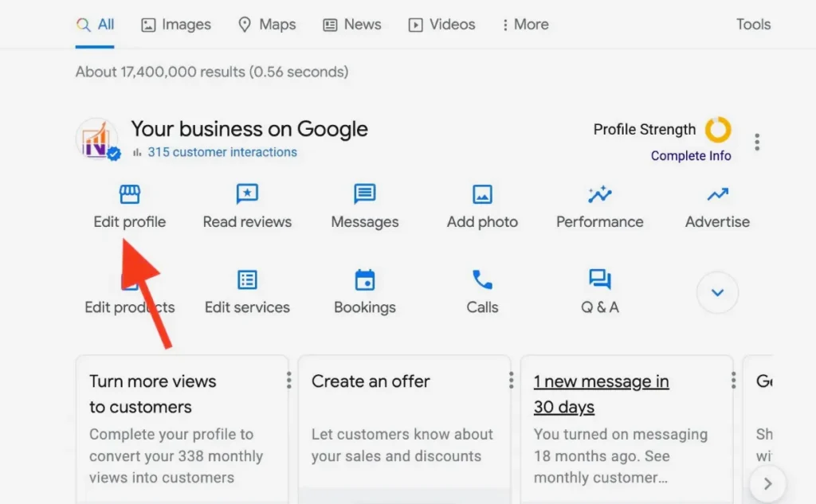Open the three-dot menu beside Profile Strength
This screenshot has height=504, width=816.
[757, 142]
